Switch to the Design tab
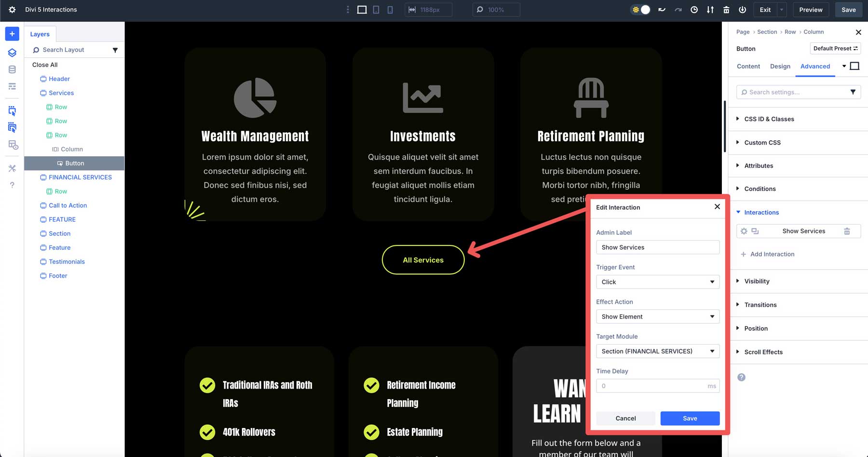 pyautogui.click(x=780, y=66)
